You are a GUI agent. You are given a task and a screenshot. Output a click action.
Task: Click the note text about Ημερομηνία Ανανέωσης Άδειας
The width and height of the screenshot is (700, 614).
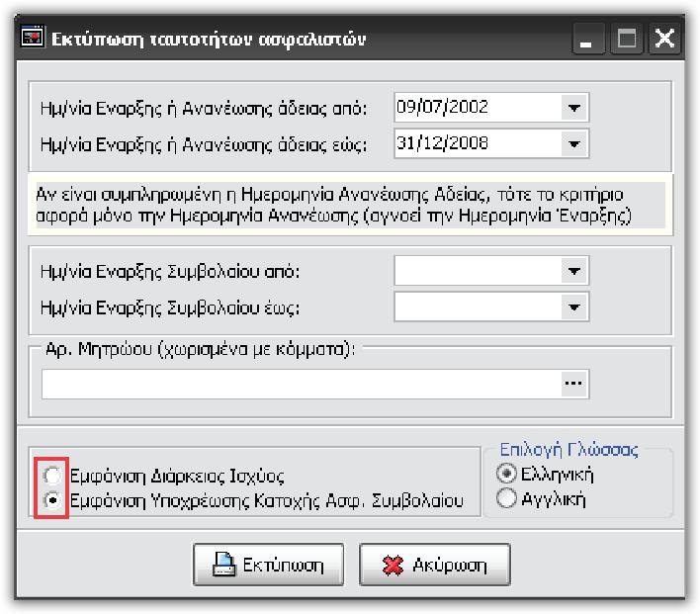333,205
